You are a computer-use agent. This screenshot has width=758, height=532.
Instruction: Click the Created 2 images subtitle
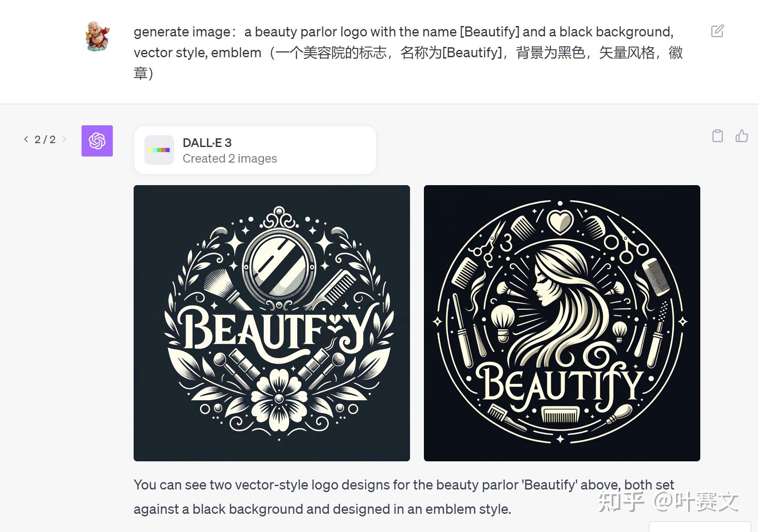pos(230,159)
